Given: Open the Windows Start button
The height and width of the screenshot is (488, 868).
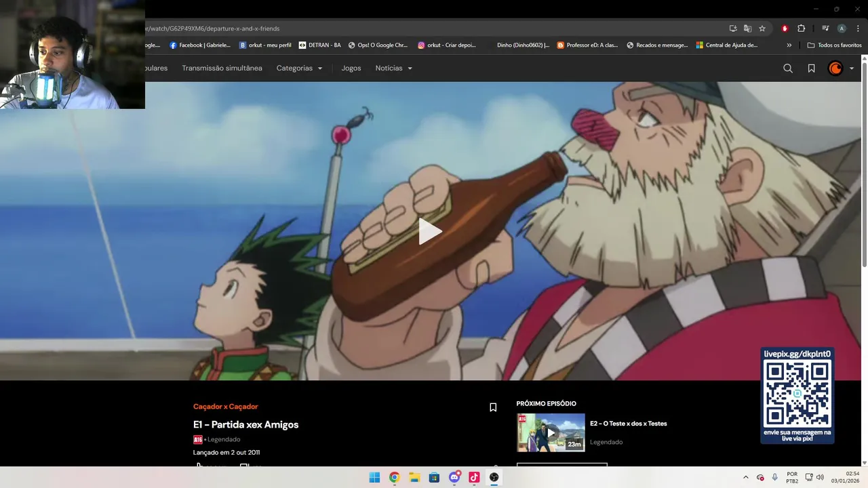Looking at the screenshot, I should 374,477.
